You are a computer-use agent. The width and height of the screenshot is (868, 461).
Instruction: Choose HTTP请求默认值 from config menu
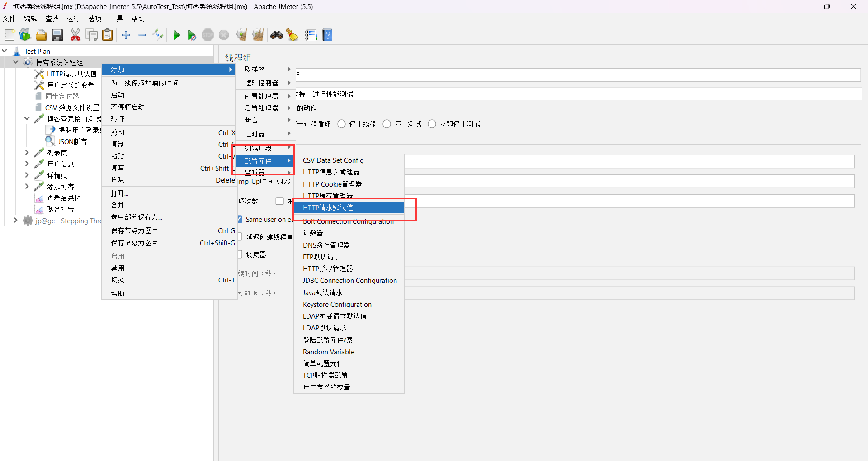[349, 207]
